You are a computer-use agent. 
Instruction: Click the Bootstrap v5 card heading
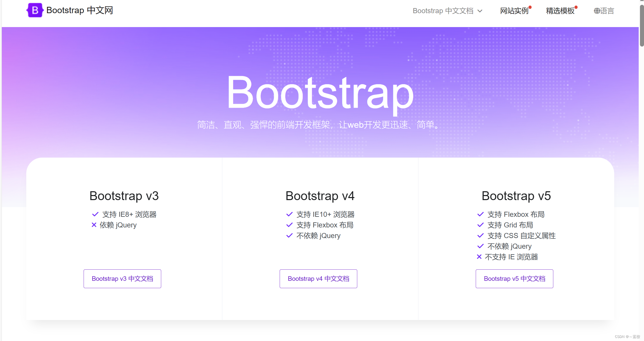[x=516, y=196]
